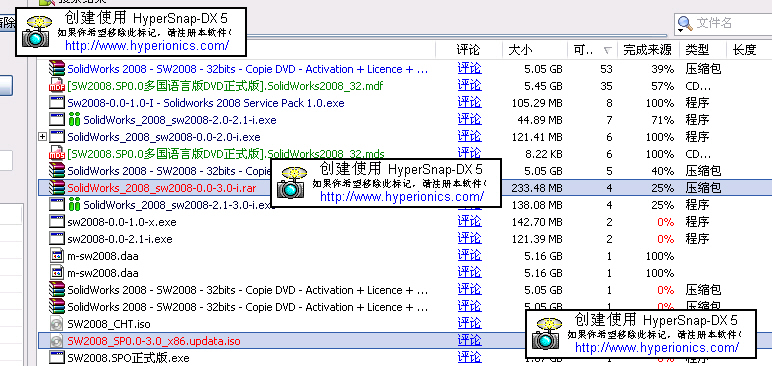Screen dimensions: 772x366
Task: Click the red mdf icon of SolidWorks2008_32.mdf
Action: pyautogui.click(x=57, y=86)
